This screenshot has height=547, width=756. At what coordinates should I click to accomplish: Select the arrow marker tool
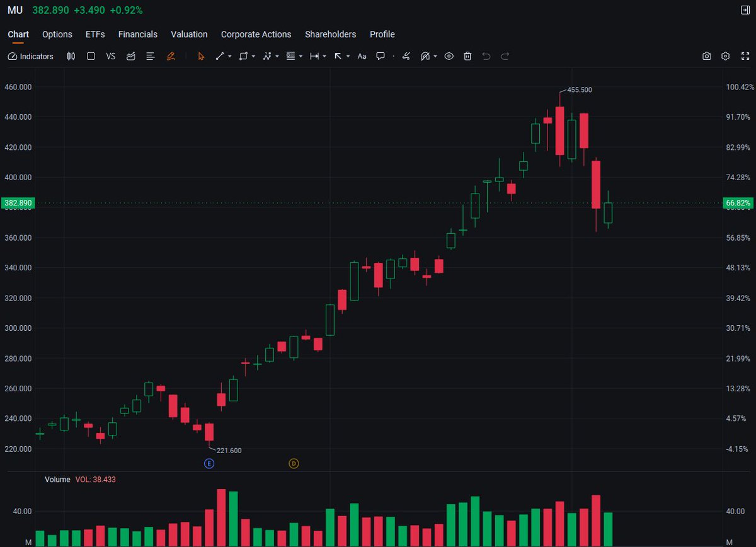click(338, 56)
